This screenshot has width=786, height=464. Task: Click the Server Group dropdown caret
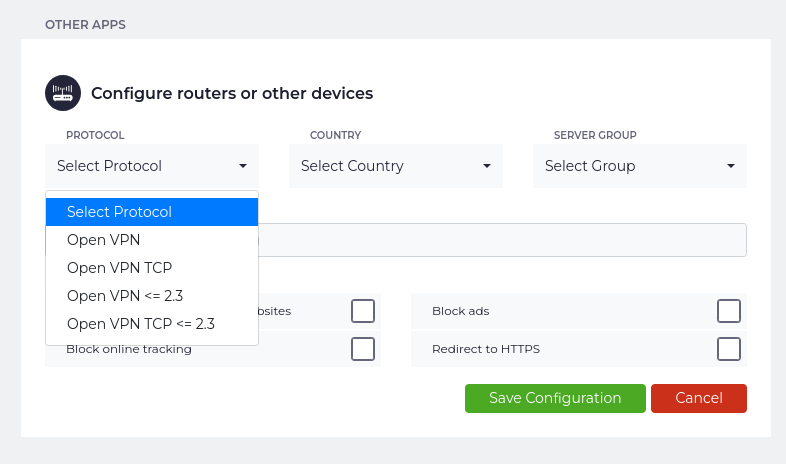tap(731, 166)
